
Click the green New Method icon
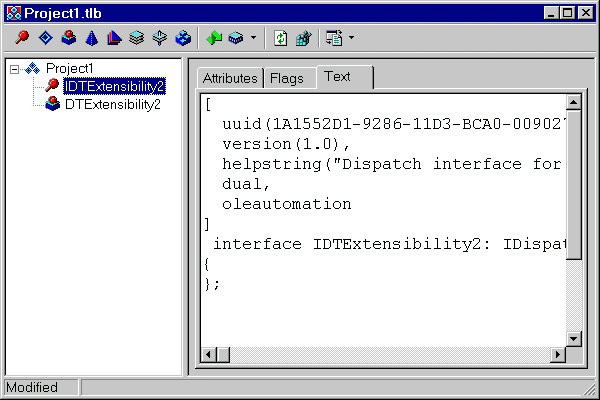pyautogui.click(x=213, y=39)
